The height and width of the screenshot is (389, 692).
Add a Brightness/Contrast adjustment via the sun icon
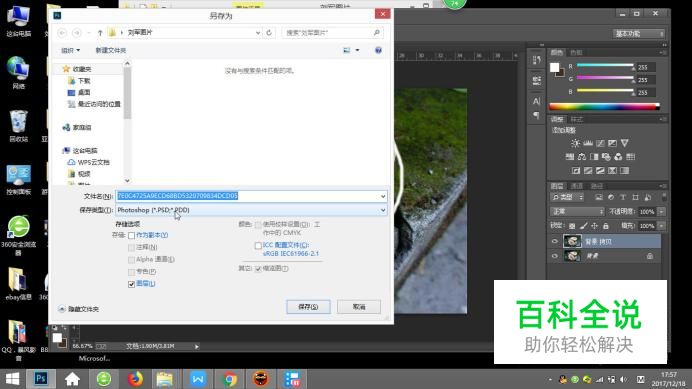(575, 144)
